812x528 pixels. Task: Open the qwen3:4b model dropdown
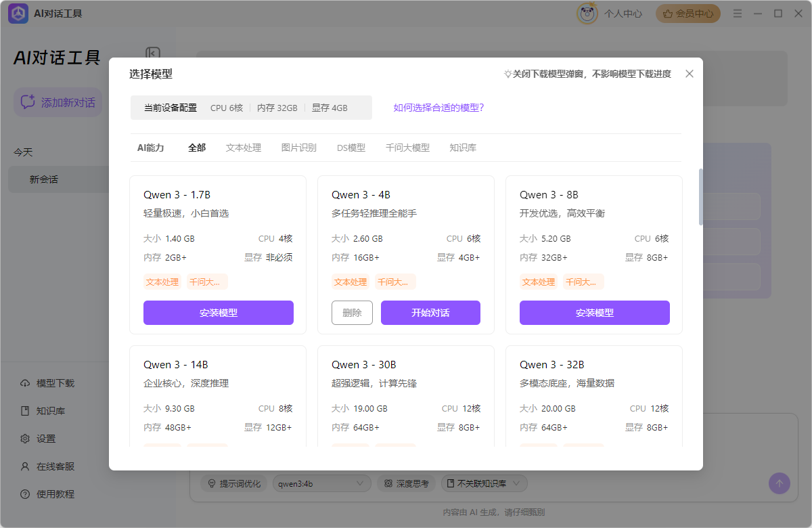coord(321,483)
